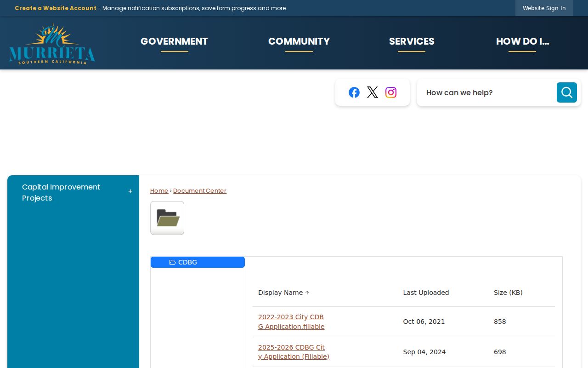The width and height of the screenshot is (588, 368).
Task: Focus the How can we help search field
Action: 487,92
